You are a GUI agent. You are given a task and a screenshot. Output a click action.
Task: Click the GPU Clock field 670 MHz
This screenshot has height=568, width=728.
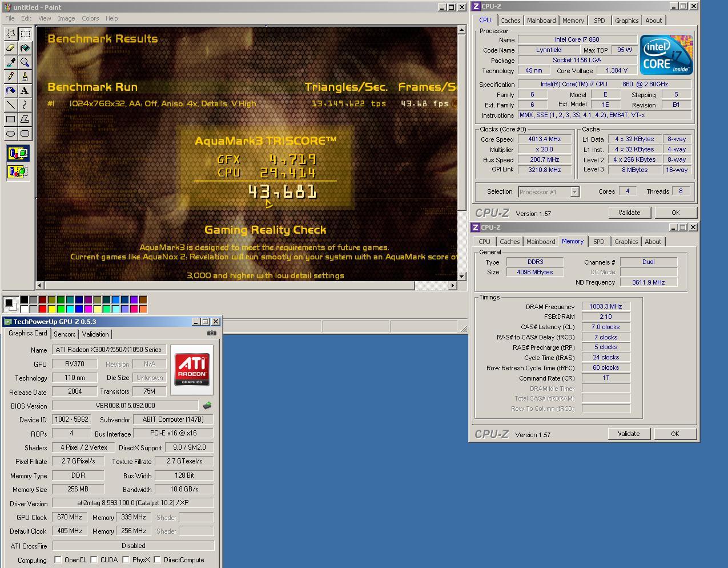(70, 517)
